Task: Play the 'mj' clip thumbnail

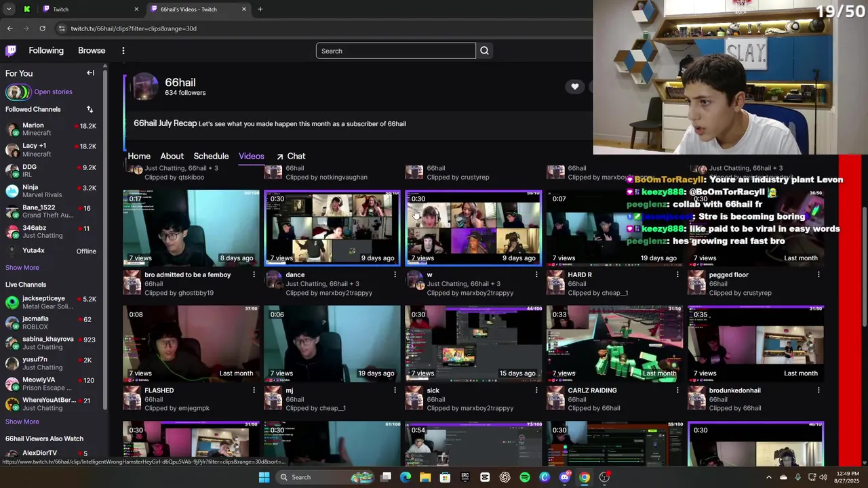Action: click(x=332, y=344)
